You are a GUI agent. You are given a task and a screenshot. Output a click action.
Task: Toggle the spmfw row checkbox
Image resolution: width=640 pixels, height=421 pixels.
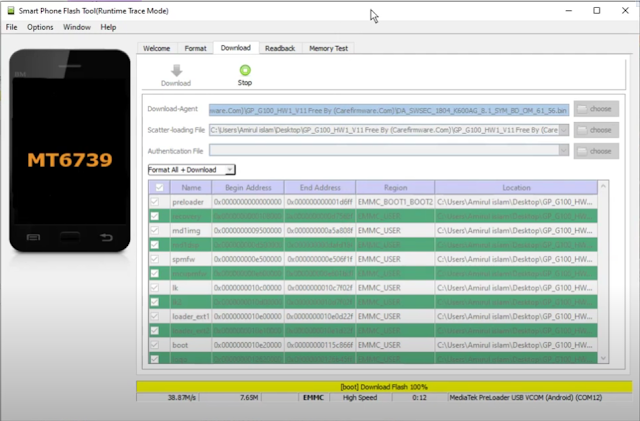(x=155, y=259)
